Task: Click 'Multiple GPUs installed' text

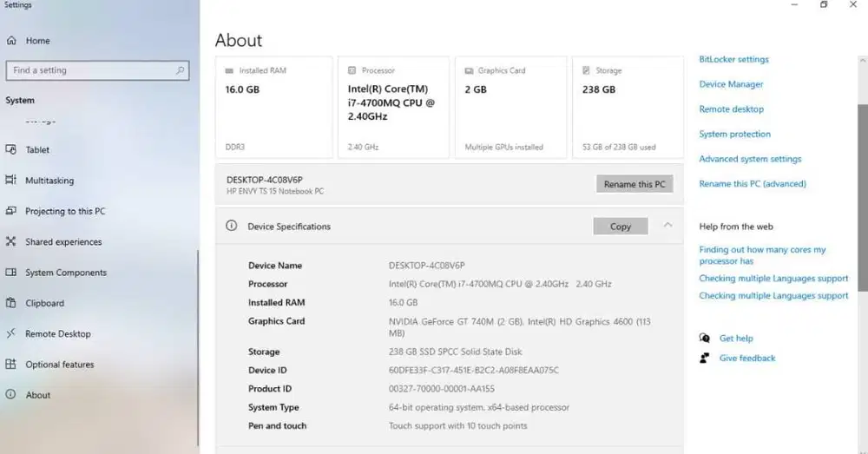Action: (503, 148)
